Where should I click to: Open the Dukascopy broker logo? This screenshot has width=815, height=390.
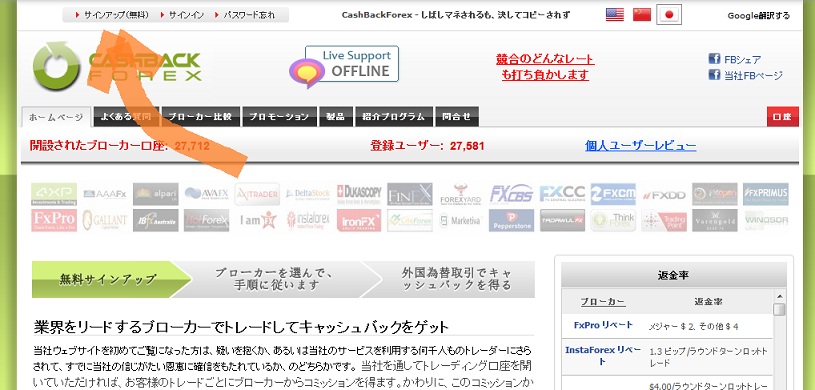[359, 194]
